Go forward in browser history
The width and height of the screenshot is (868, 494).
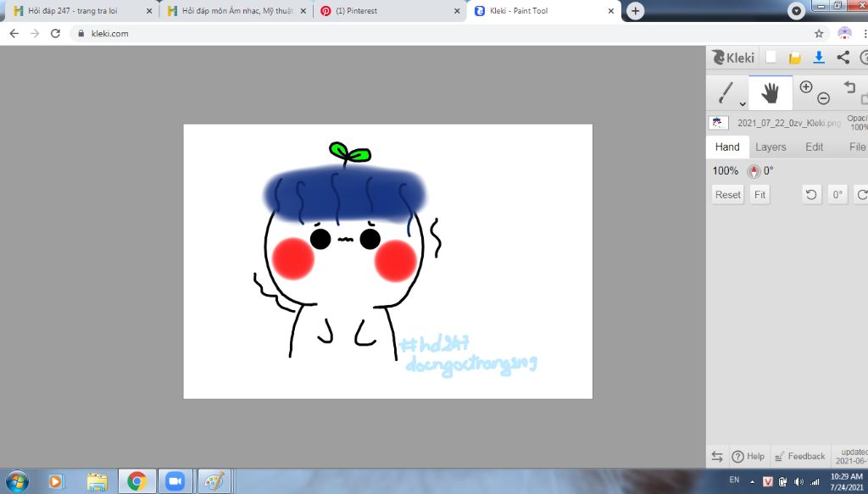tap(35, 33)
